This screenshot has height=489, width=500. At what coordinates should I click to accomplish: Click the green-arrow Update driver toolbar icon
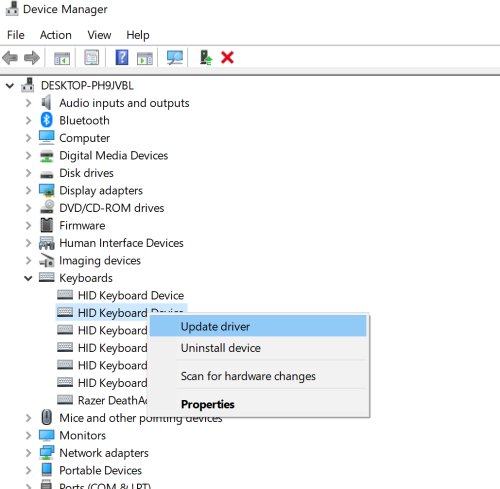[x=206, y=57]
